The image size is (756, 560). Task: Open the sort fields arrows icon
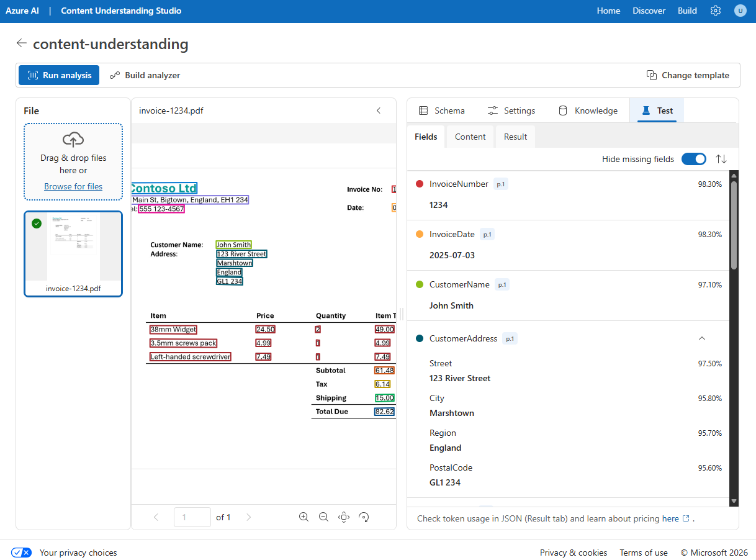pyautogui.click(x=721, y=159)
